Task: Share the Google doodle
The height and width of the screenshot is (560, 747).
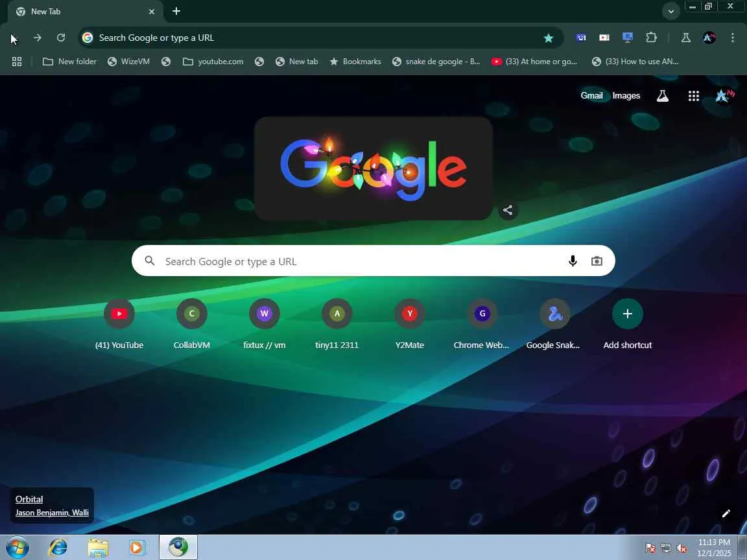Action: click(x=508, y=210)
